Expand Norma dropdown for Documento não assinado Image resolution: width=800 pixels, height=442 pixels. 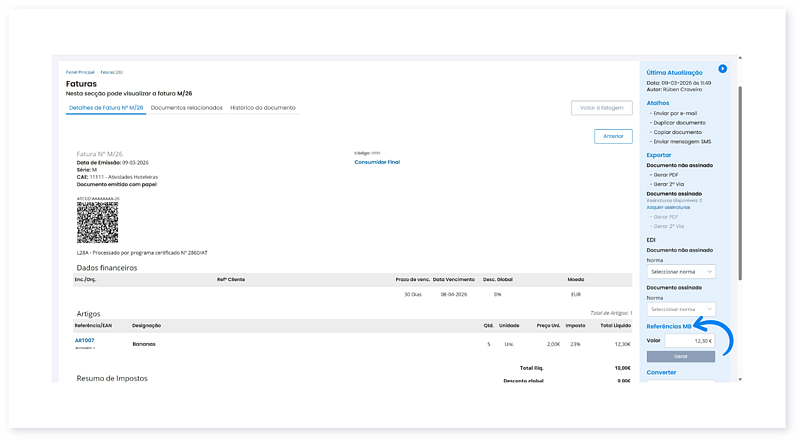(x=682, y=271)
